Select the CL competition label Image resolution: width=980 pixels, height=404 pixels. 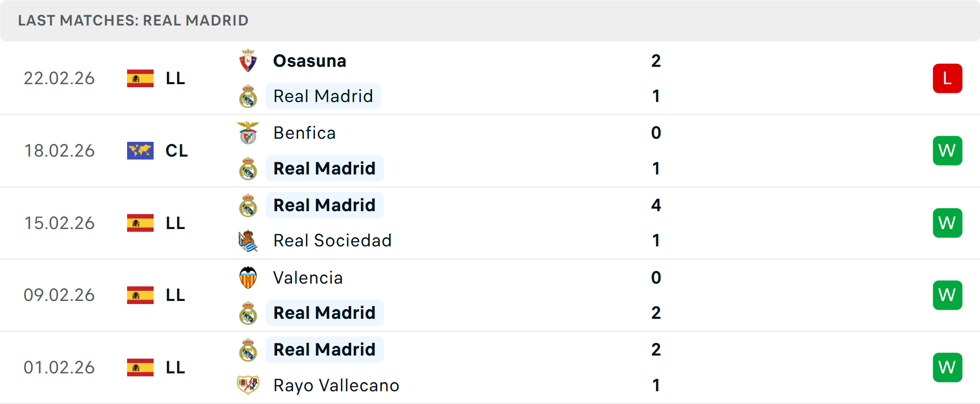pyautogui.click(x=176, y=150)
